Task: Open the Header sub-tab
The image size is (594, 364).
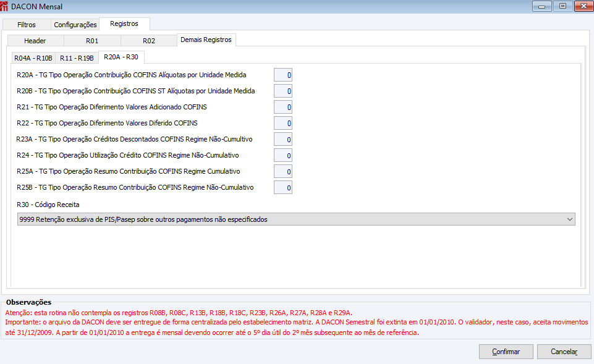Action: pos(35,41)
